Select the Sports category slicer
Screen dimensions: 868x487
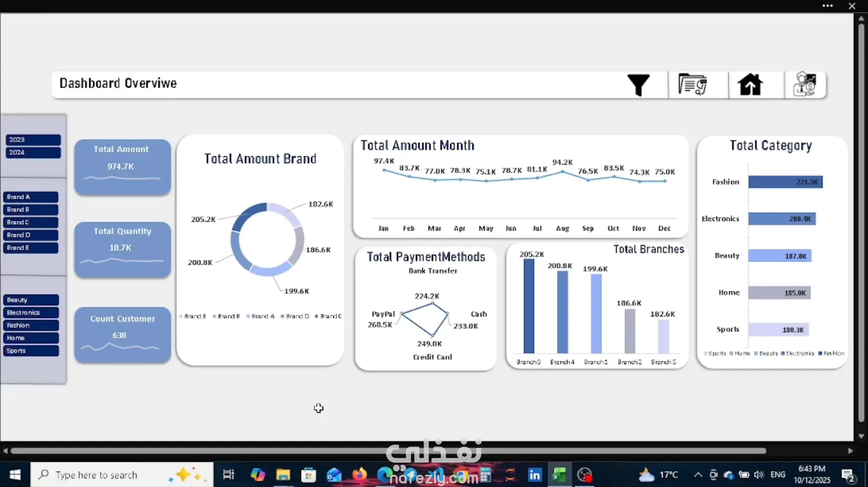point(31,351)
